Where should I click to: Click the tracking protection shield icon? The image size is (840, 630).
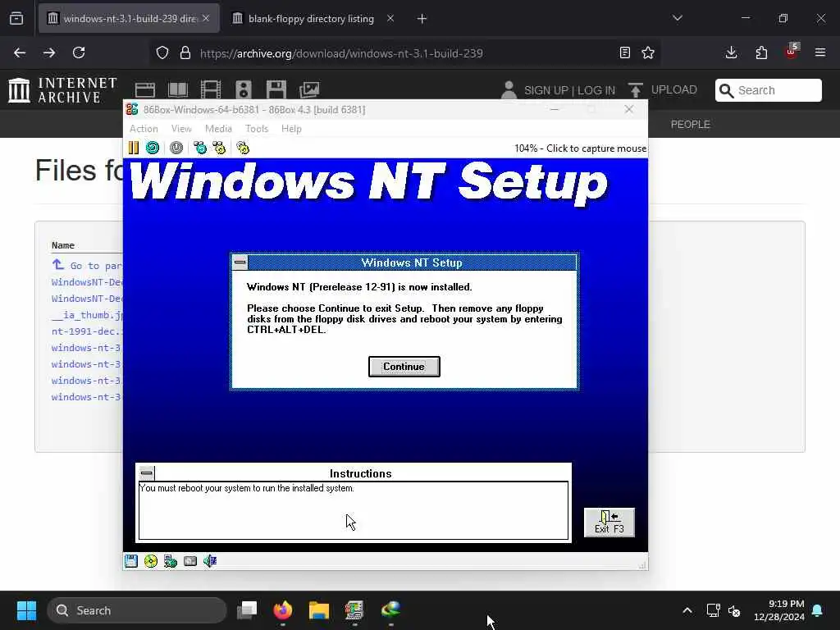162,52
